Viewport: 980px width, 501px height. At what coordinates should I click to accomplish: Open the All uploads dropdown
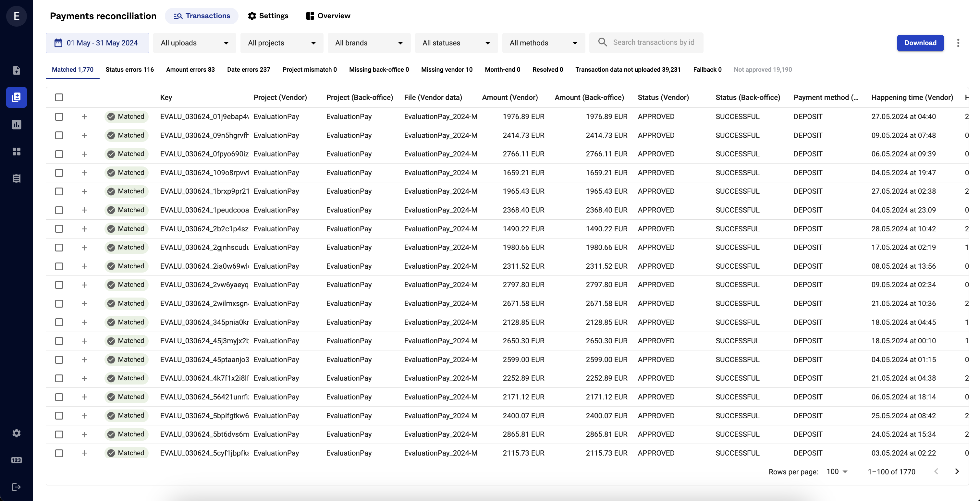pyautogui.click(x=194, y=43)
